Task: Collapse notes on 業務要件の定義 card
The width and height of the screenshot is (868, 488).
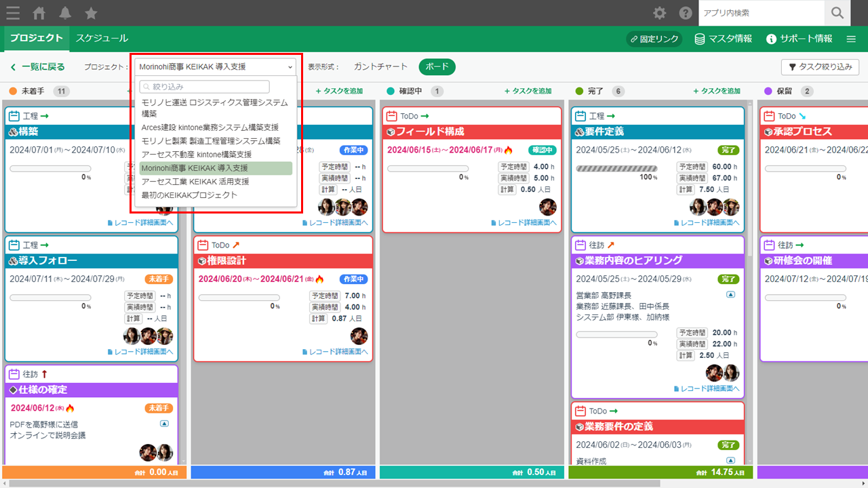Action: [x=730, y=460]
